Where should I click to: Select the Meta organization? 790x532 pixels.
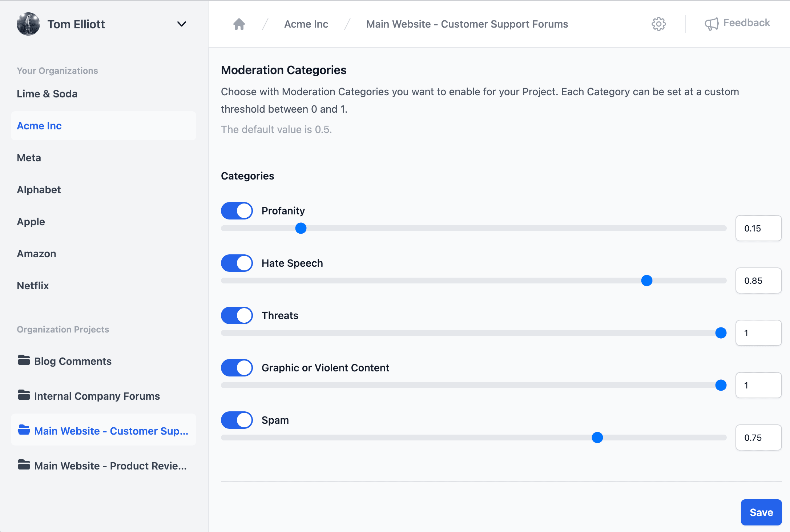29,158
